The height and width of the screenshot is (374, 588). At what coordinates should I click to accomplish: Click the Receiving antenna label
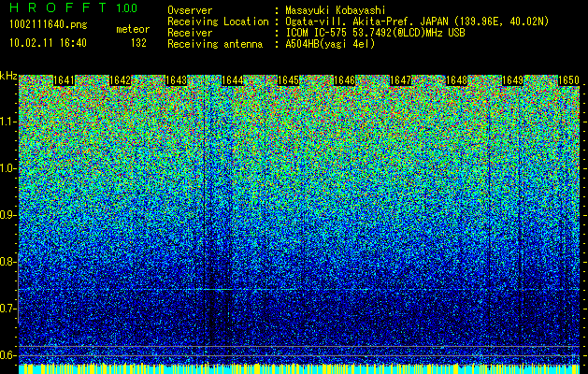point(215,44)
